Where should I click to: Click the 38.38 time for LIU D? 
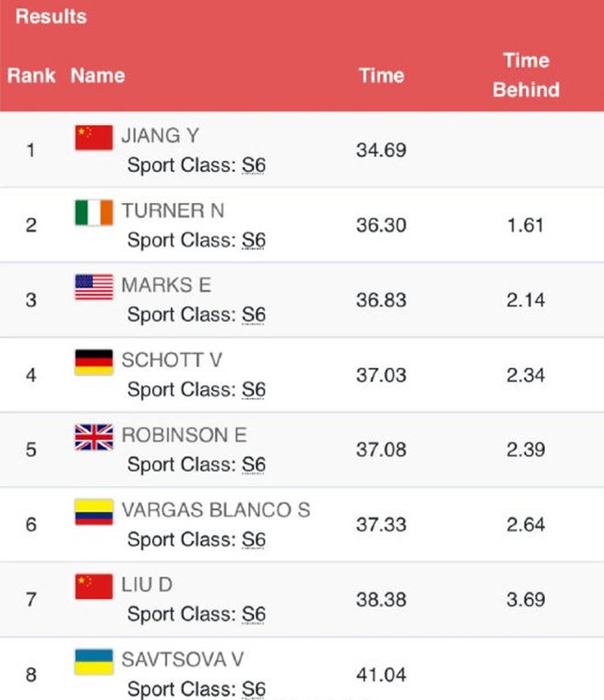pos(381,599)
